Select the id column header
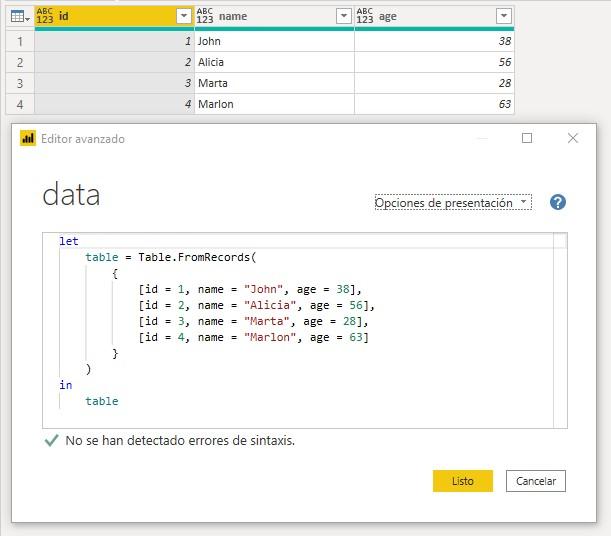The width and height of the screenshot is (611, 536). click(115, 16)
